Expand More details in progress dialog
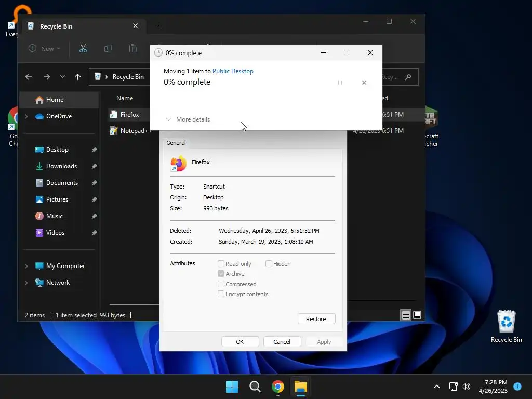Screen dimensions: 532x399 tap(188, 119)
